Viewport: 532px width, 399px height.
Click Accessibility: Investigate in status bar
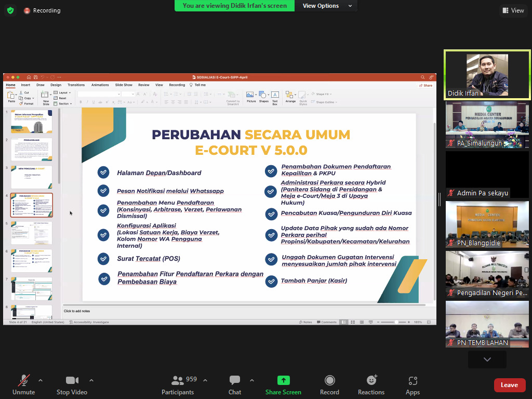(89, 322)
